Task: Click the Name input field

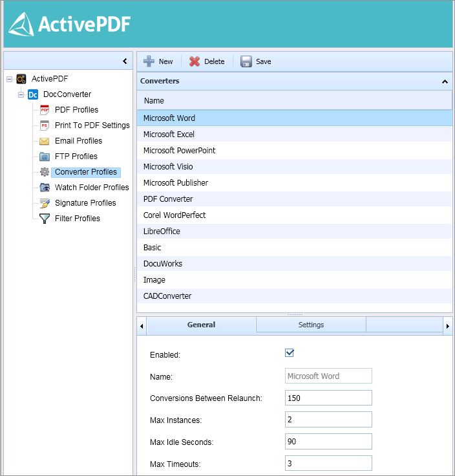Action: tap(328, 376)
